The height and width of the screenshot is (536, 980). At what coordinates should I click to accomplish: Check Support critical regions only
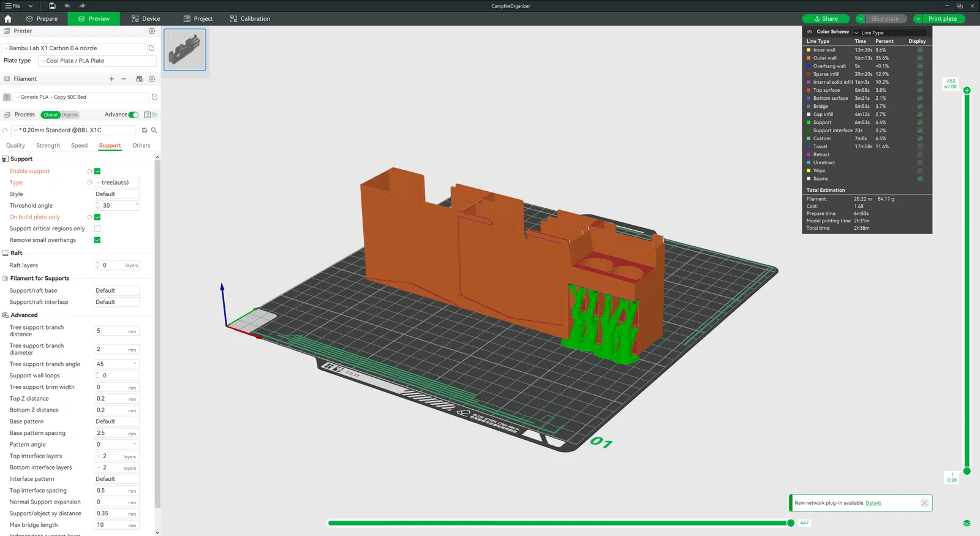[97, 228]
